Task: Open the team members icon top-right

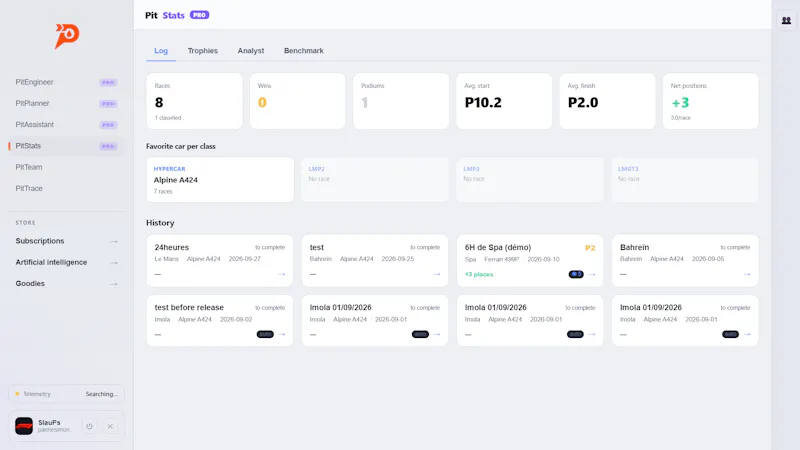Action: 786,20
